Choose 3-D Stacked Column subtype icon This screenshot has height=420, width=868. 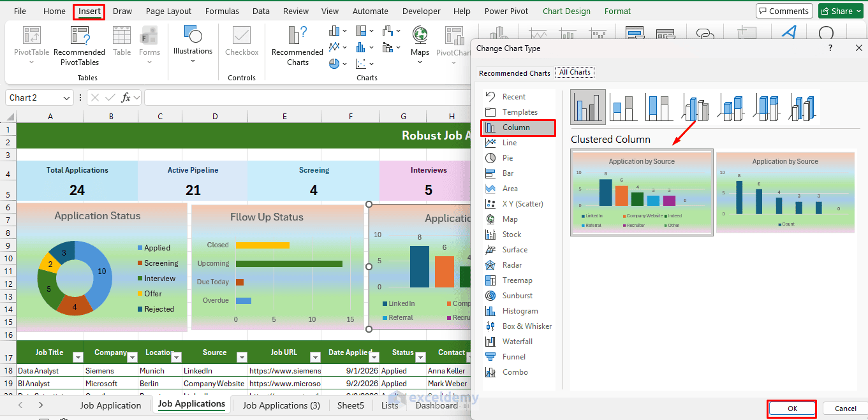coord(732,106)
